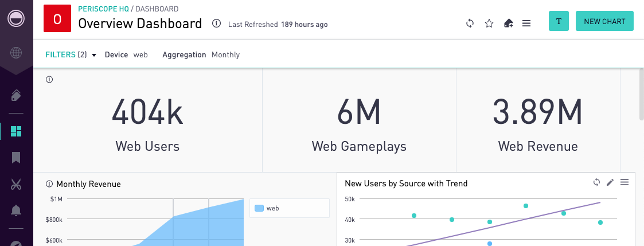This screenshot has height=246, width=644.
Task: Open New Users by Source chart menu
Action: point(625,182)
